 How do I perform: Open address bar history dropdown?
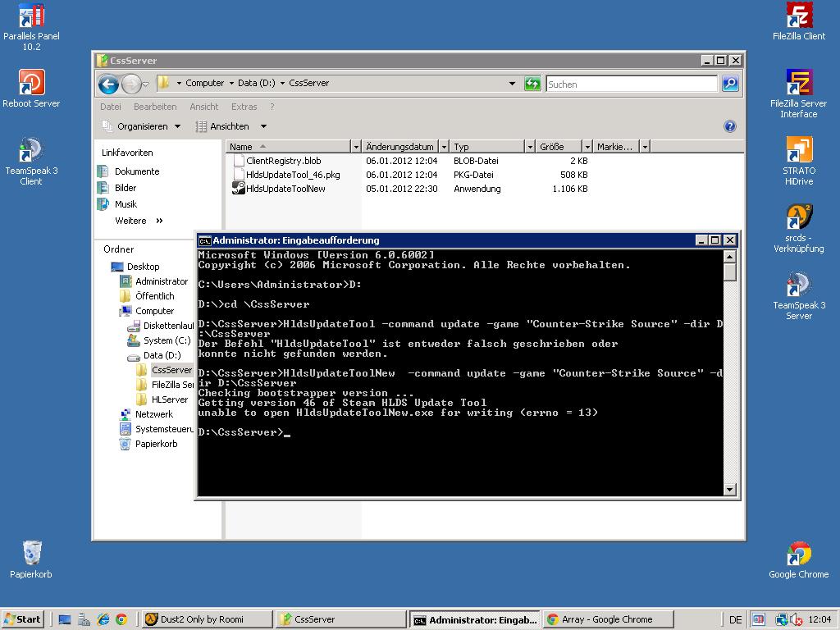(x=512, y=84)
